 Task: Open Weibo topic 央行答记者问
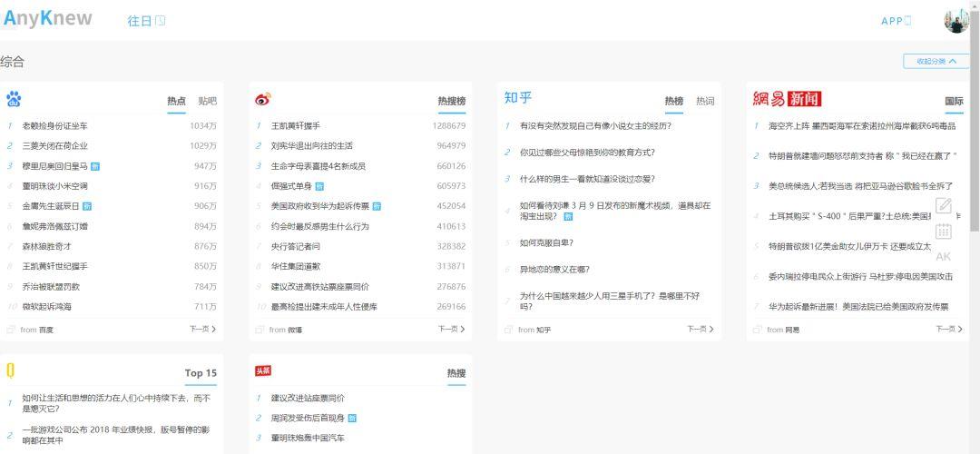click(x=296, y=246)
